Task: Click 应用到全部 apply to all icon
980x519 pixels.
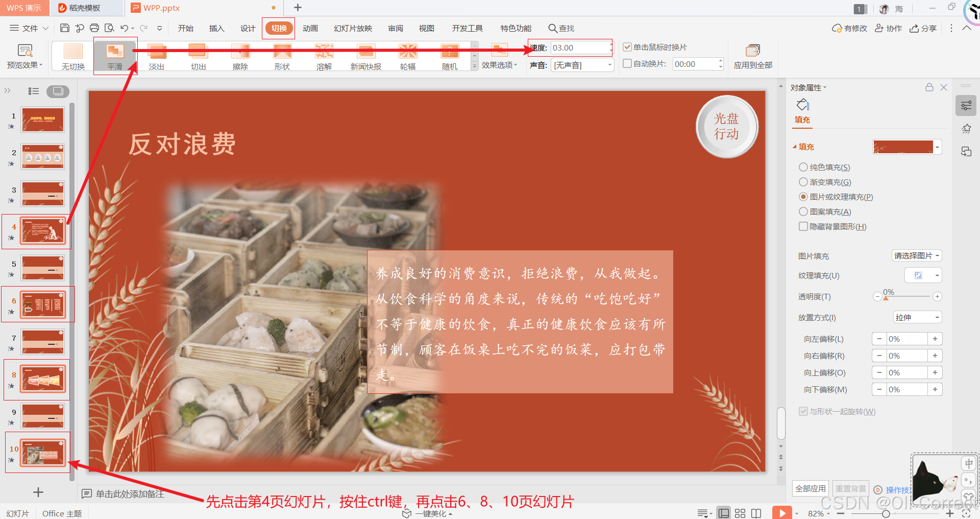Action: click(x=753, y=56)
